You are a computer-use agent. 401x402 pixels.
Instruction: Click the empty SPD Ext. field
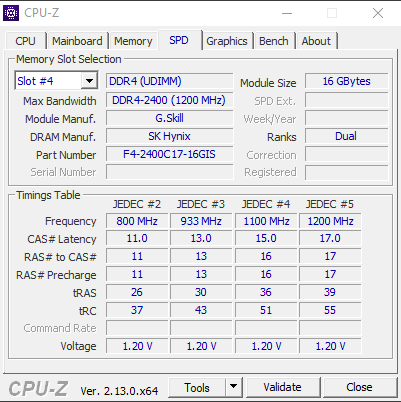pos(347,100)
